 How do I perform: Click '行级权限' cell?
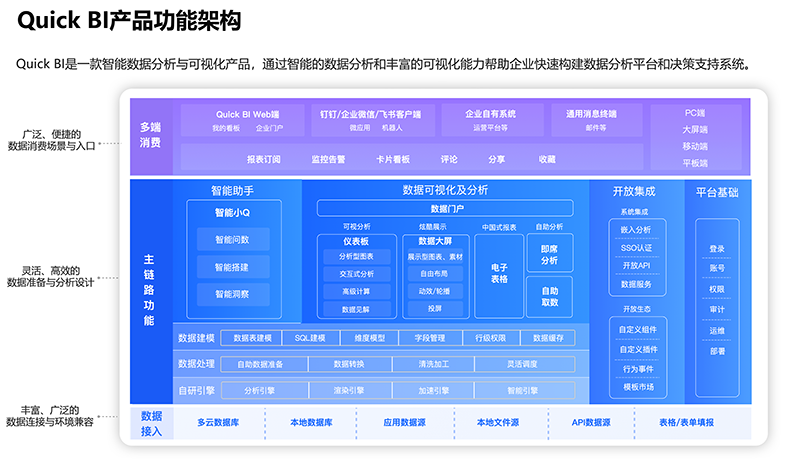tap(491, 338)
